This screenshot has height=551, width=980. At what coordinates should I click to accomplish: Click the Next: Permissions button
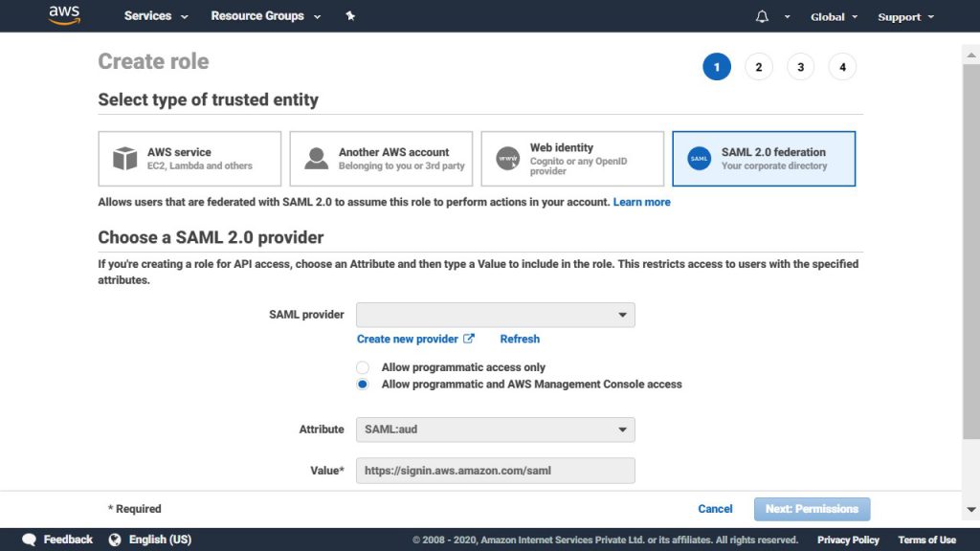point(812,508)
